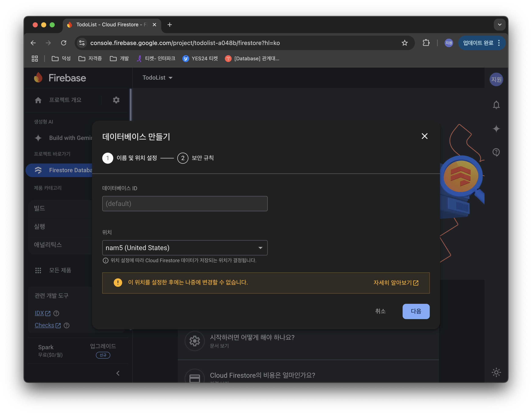Expand the TodoList project selector

157,78
